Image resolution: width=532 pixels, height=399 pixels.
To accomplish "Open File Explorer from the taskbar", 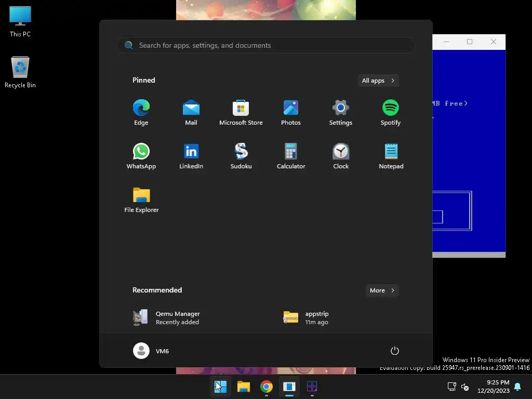I will [243, 387].
